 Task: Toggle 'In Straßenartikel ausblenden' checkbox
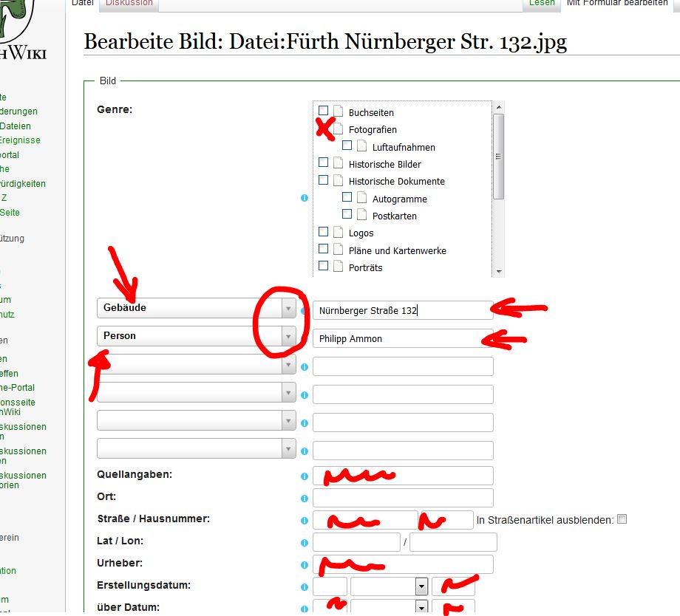622,519
